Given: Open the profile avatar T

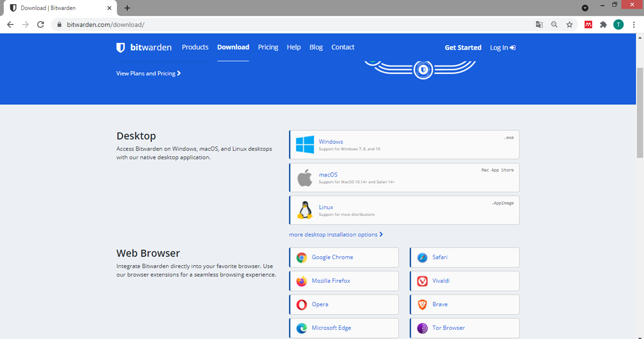Looking at the screenshot, I should pyautogui.click(x=618, y=24).
